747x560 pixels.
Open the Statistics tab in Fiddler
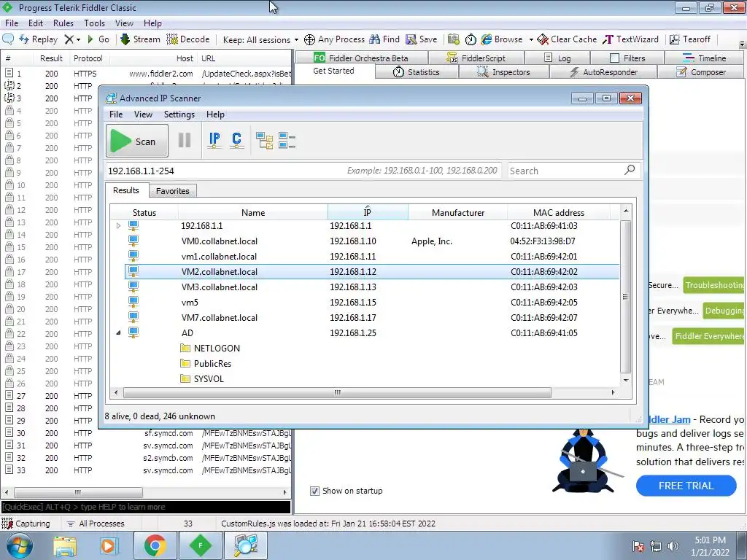tap(416, 72)
